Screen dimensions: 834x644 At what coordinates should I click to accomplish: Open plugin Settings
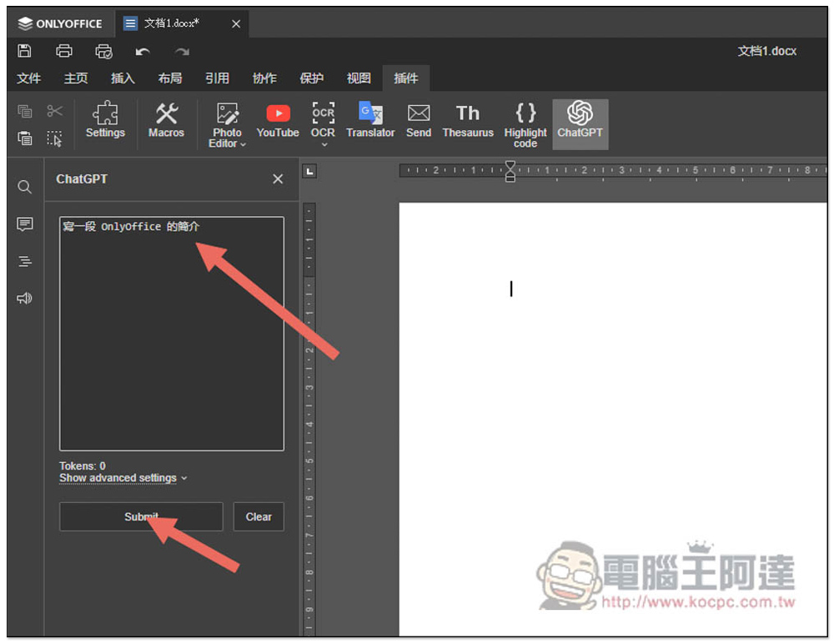tap(105, 120)
